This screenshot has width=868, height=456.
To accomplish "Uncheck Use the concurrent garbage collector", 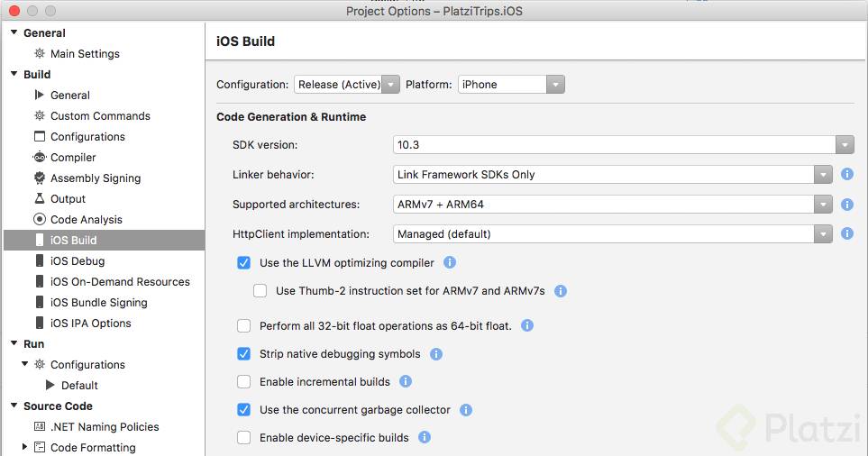I will (x=243, y=409).
